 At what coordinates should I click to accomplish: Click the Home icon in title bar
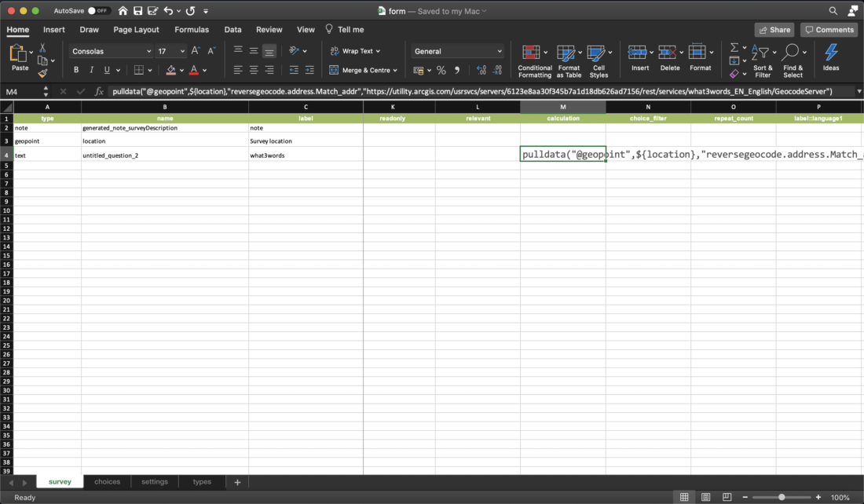pos(123,11)
